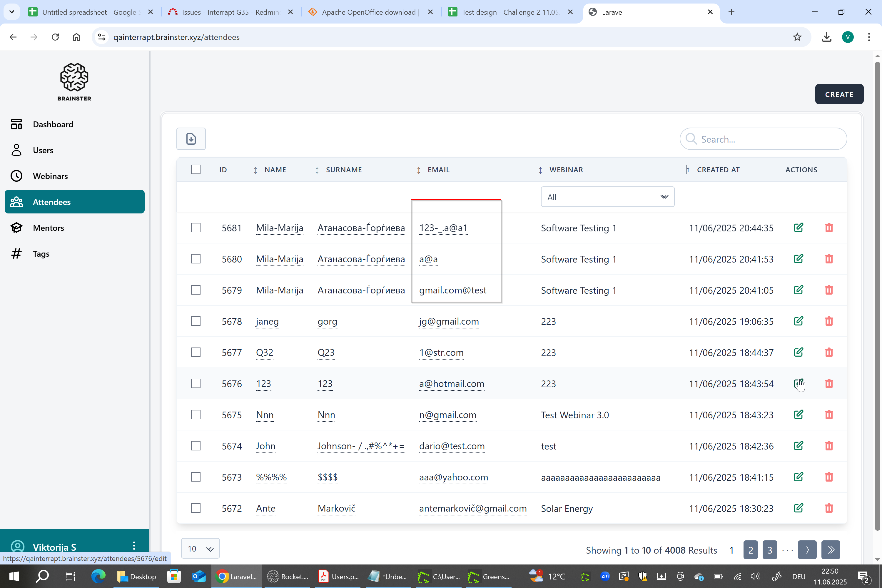Click the edit icon for attendee 5674
This screenshot has width=882, height=588.
pyautogui.click(x=799, y=446)
